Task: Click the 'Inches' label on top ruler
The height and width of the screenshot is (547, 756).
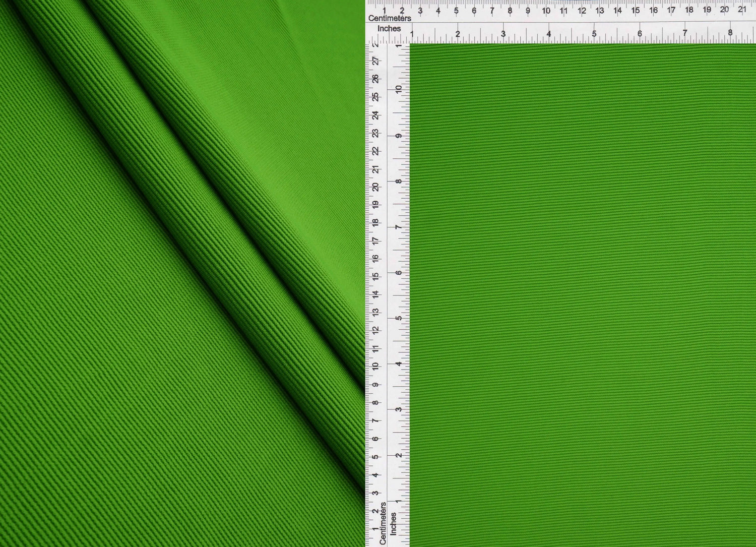Action: [389, 29]
